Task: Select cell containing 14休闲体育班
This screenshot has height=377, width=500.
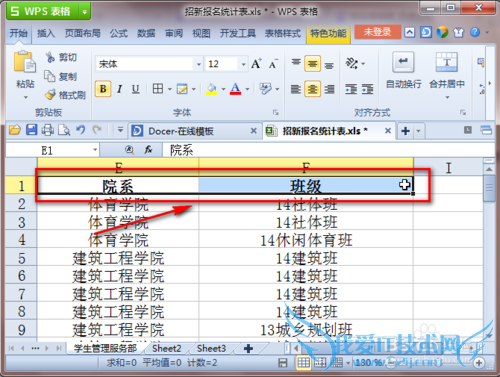Action: [306, 240]
